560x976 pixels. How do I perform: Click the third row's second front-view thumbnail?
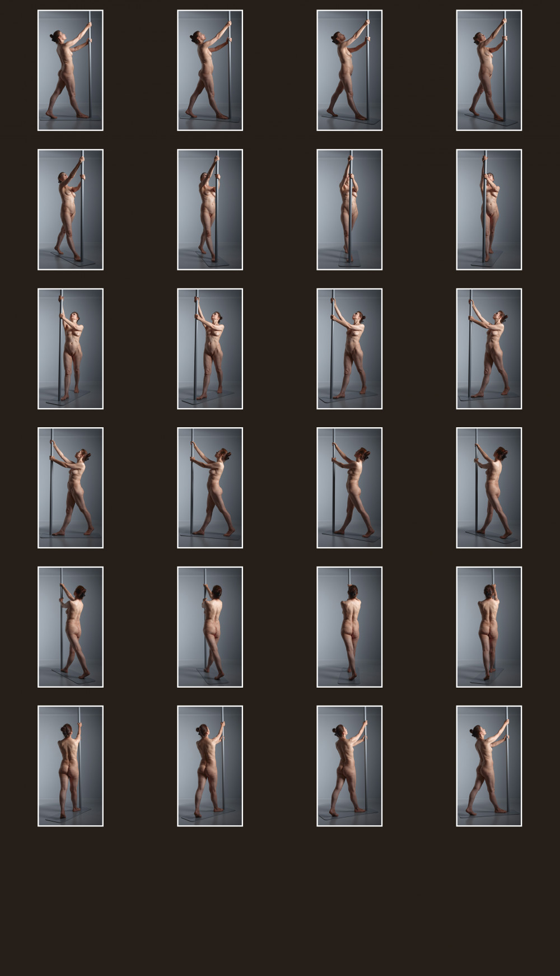click(210, 349)
